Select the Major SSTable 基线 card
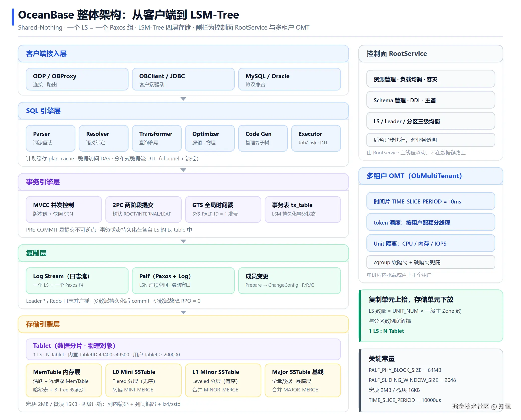This screenshot has width=521, height=420. coord(303,380)
